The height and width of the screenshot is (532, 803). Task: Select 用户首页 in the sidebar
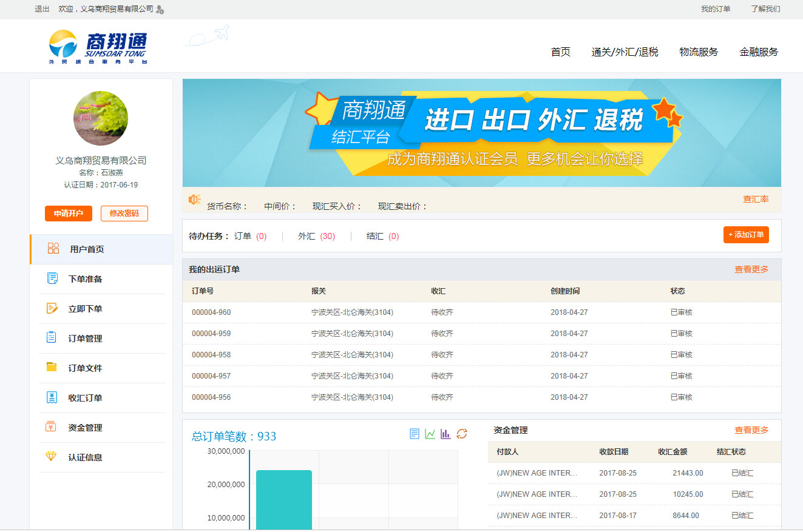101,249
